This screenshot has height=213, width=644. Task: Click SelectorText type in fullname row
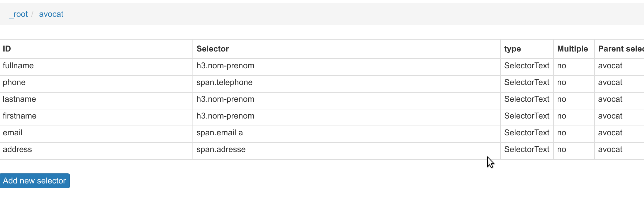(x=527, y=66)
